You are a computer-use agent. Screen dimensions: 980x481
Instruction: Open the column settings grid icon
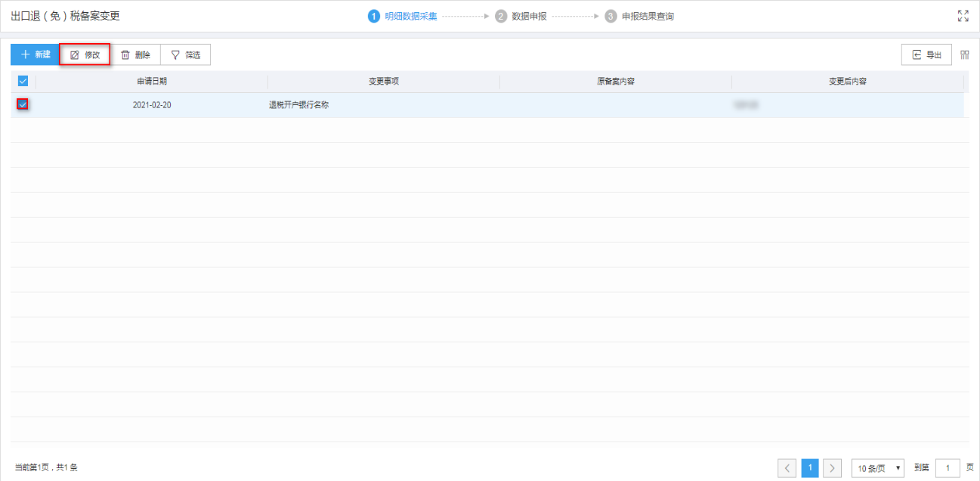pos(965,54)
